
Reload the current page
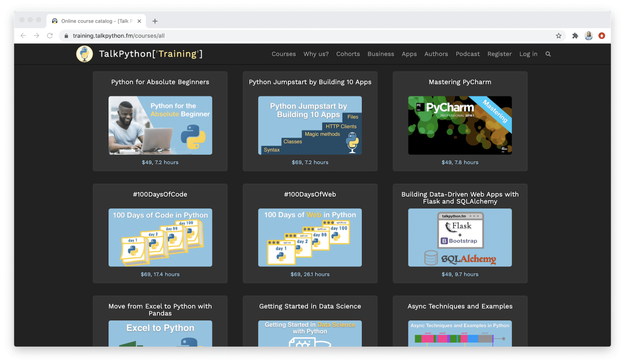pos(50,35)
